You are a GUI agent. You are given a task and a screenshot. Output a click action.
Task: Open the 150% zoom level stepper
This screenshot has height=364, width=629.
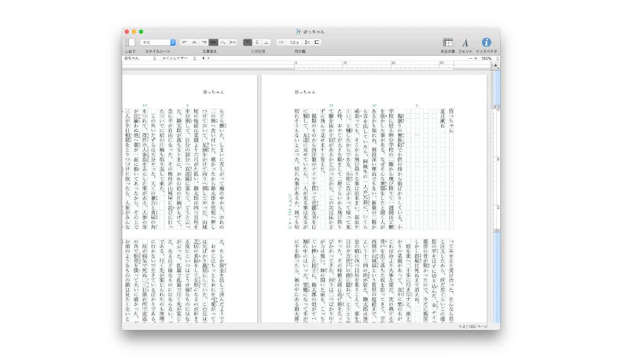(x=487, y=58)
